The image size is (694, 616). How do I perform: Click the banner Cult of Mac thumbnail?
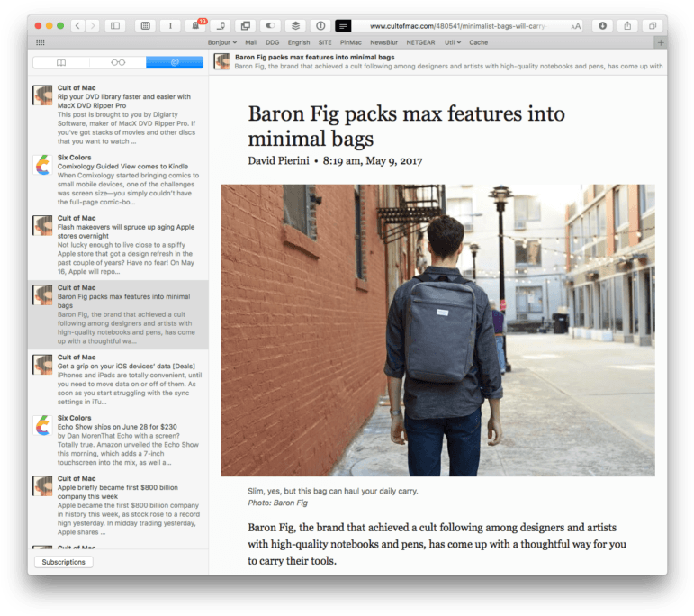221,61
